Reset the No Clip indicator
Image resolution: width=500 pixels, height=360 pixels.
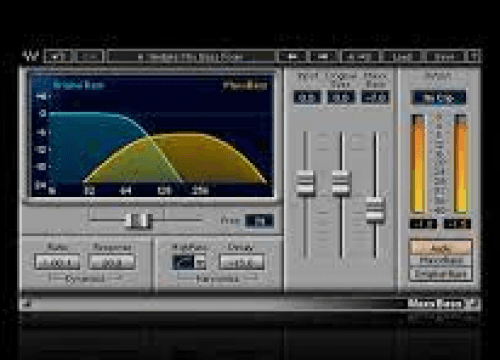pyautogui.click(x=438, y=98)
